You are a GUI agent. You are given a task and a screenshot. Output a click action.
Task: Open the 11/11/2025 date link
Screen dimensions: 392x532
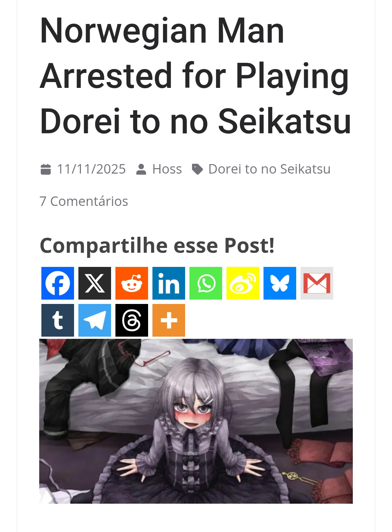91,169
